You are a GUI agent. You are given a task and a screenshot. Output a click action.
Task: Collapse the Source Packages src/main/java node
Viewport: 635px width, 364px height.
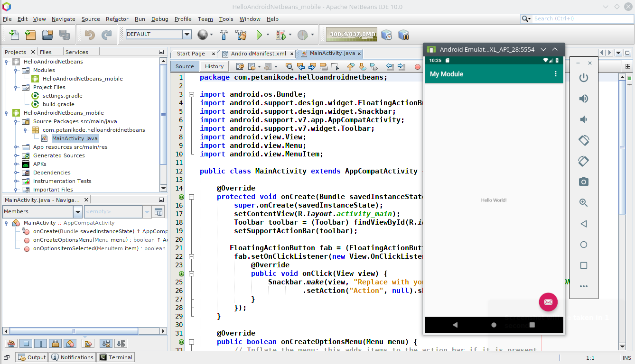coord(16,121)
